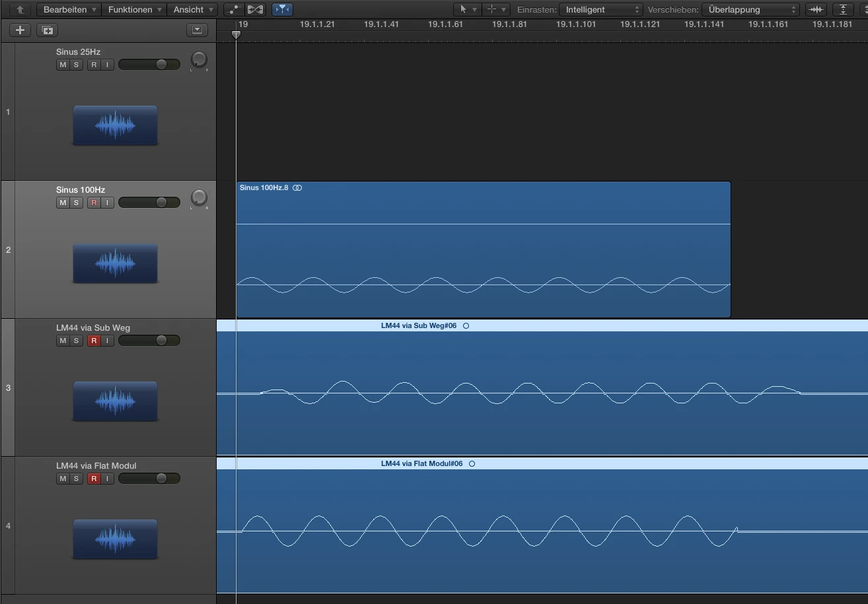Click the track hierarchy up arrow

coord(20,10)
